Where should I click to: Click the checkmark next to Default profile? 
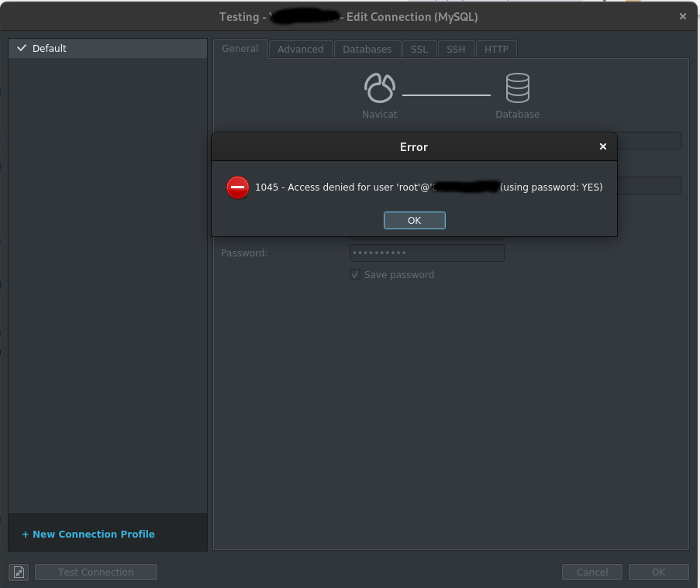tap(22, 48)
